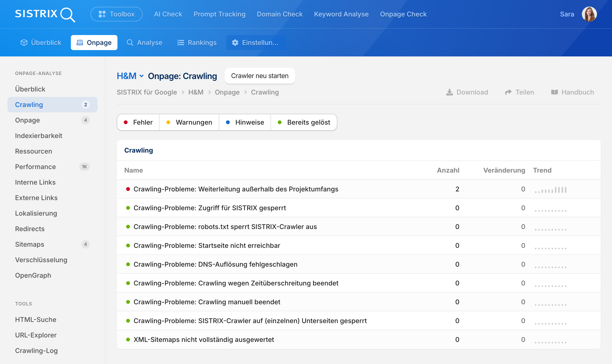The height and width of the screenshot is (364, 612).
Task: Click breadcrumb SISTRIX für Google
Action: (147, 92)
